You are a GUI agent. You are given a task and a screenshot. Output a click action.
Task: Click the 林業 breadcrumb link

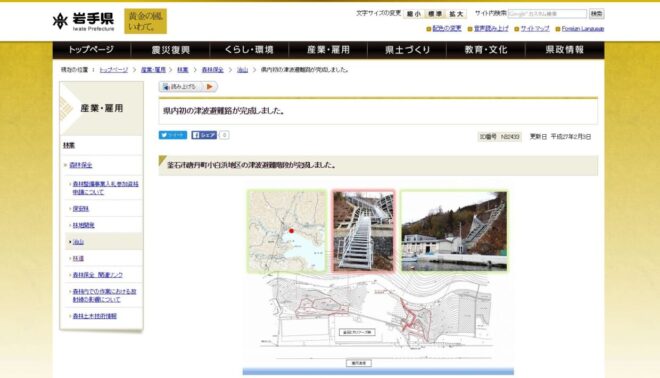click(183, 70)
